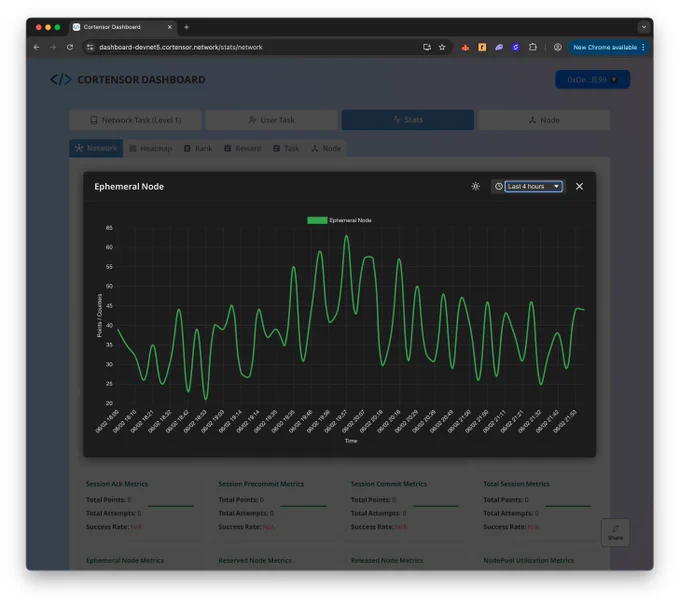This screenshot has height=605, width=680.
Task: Open the Task sub-tab
Action: pos(286,148)
